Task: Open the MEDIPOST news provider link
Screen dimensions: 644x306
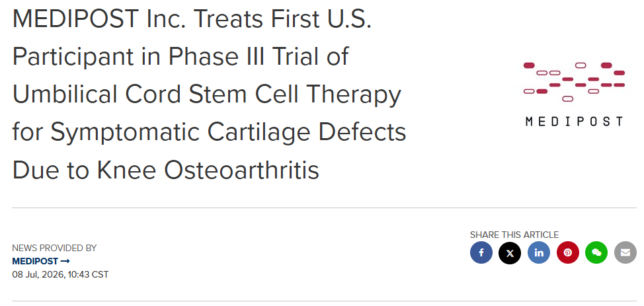Action: coord(35,261)
